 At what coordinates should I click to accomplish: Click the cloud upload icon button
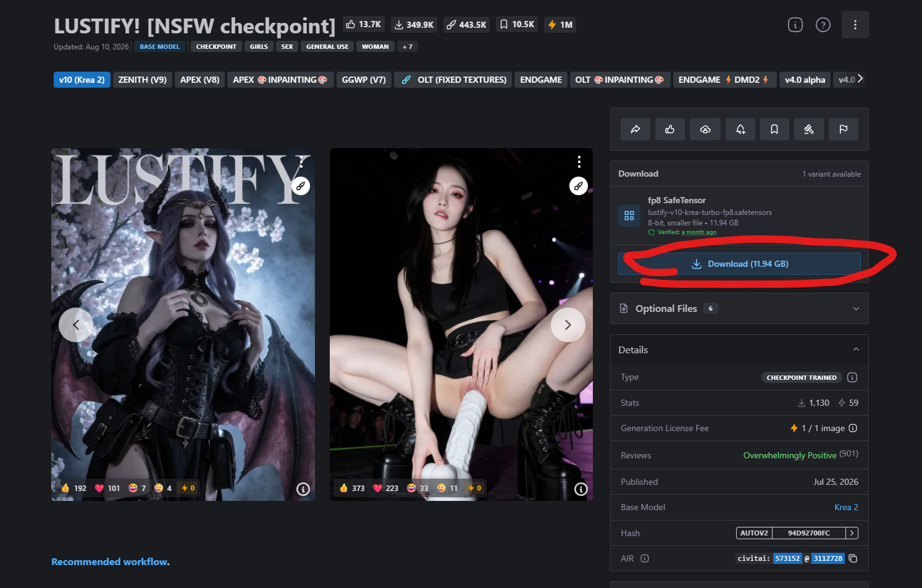(x=705, y=129)
